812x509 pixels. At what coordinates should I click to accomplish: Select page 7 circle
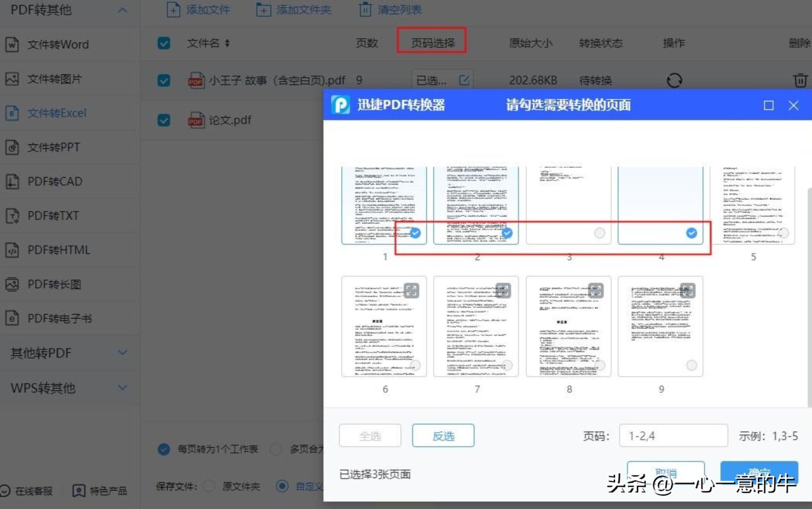(x=507, y=365)
